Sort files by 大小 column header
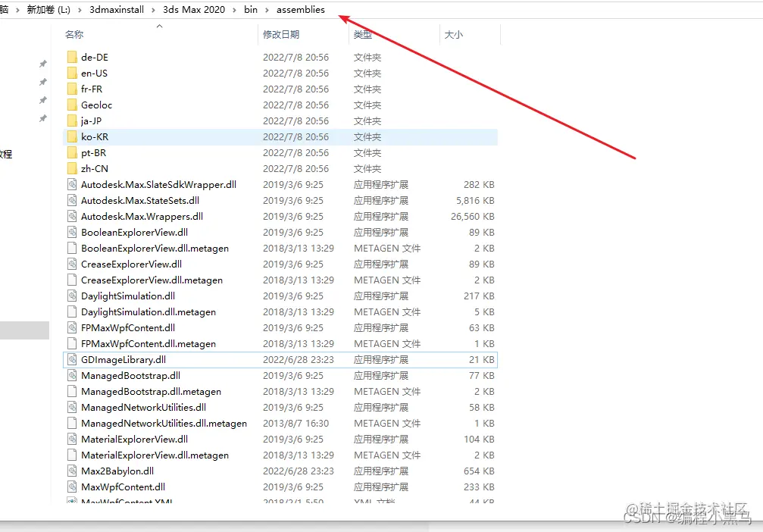763x532 pixels. 454,35
